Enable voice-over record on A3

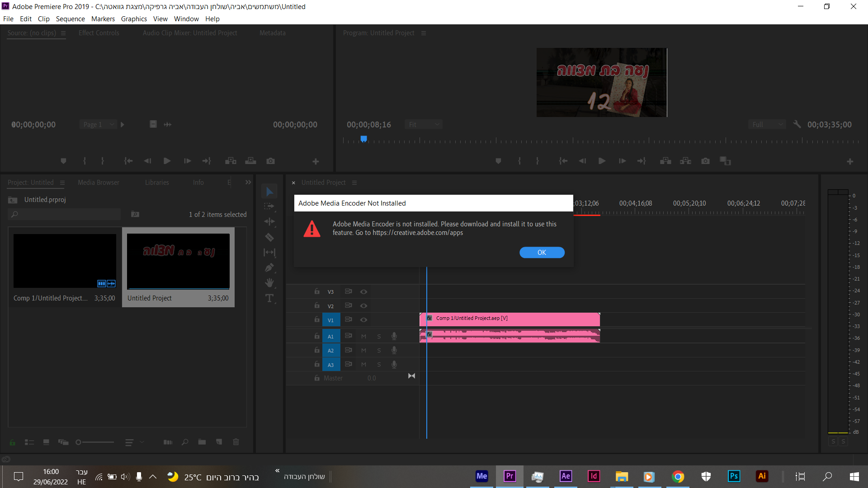[x=394, y=364]
